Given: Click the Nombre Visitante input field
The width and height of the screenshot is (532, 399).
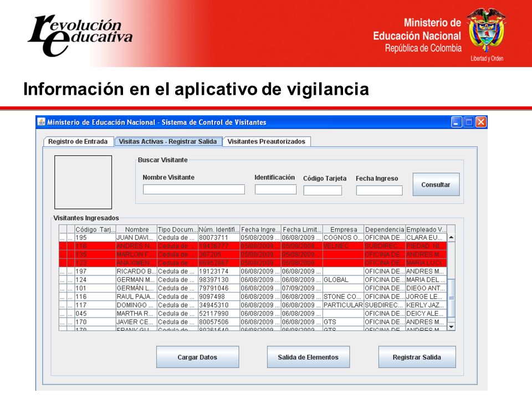Looking at the screenshot, I should tap(194, 190).
